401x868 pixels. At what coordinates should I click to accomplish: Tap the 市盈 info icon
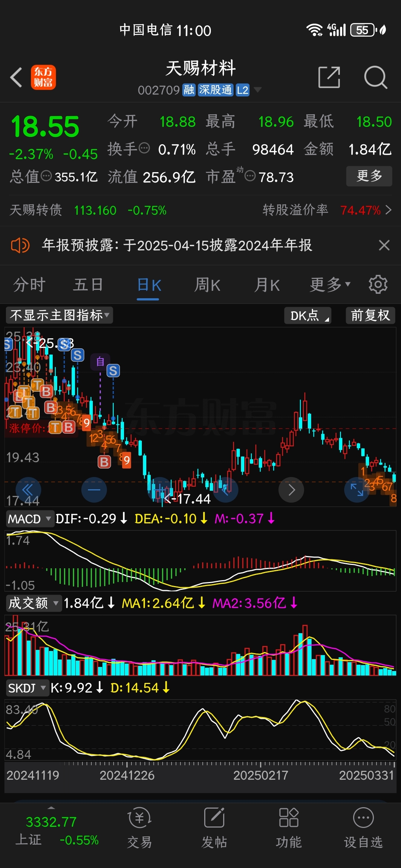pyautogui.click(x=250, y=176)
